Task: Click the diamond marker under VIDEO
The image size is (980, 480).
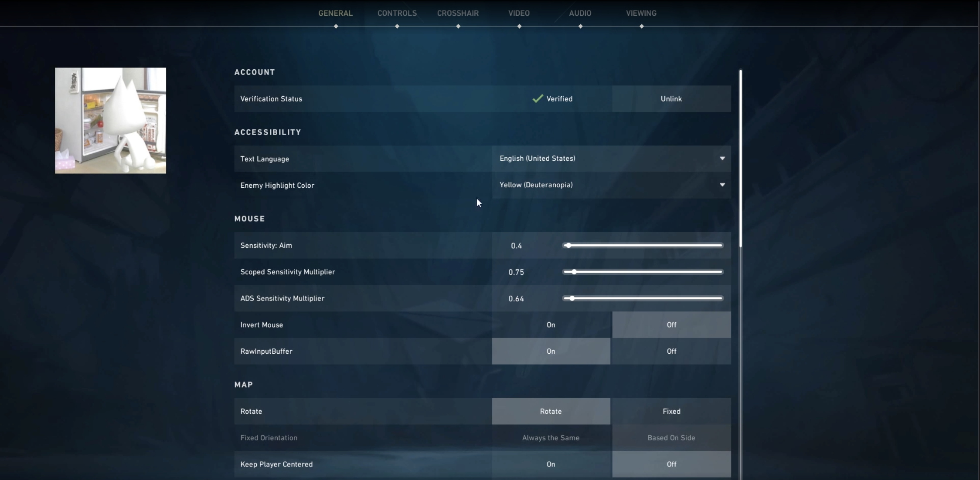Action: point(519,27)
